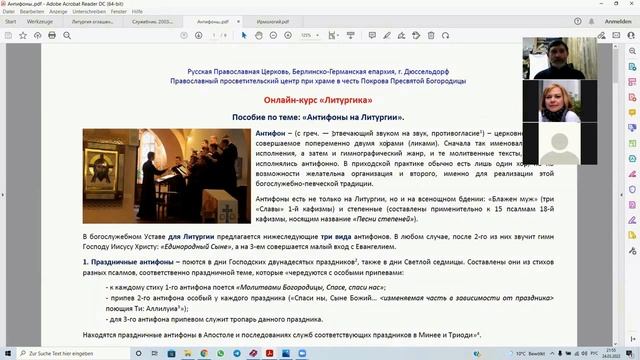Click the delete trash icon
Image resolution: width=640 pixels, height=360 pixels.
tap(431, 36)
